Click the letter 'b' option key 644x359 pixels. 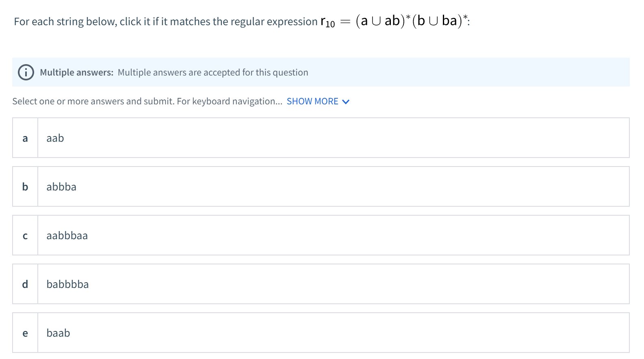[25, 187]
